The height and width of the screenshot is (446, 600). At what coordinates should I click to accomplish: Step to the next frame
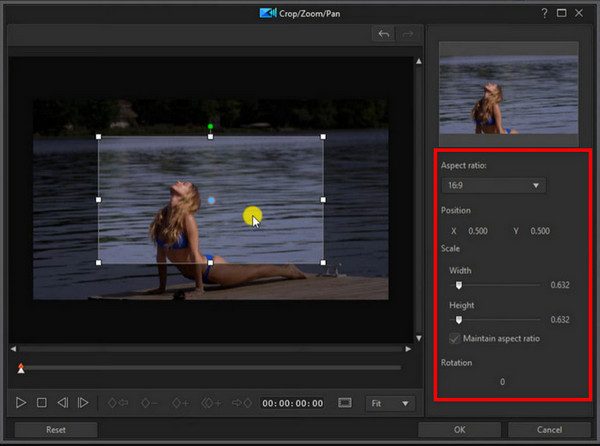83,403
